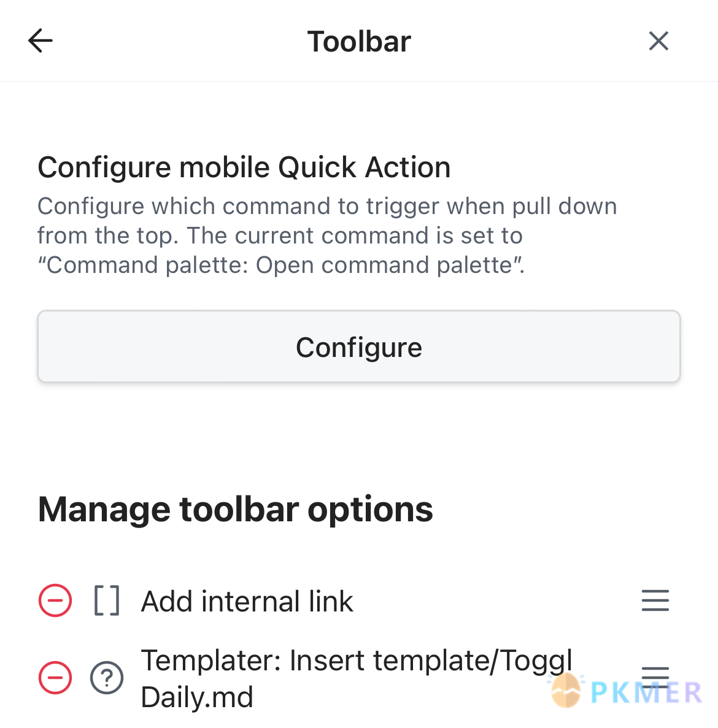Click the Configure mobile Quick Action heading
Image resolution: width=718 pixels, height=728 pixels.
coord(244,167)
